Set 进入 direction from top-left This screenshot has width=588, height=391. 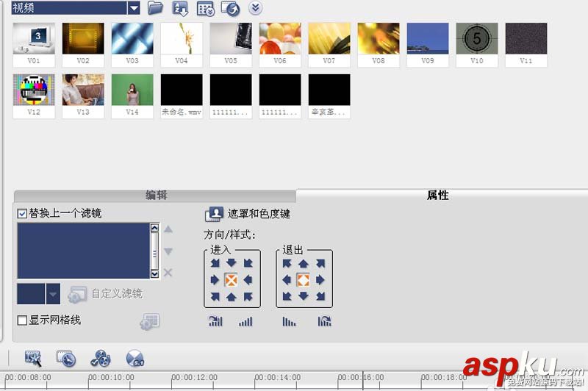(215, 263)
